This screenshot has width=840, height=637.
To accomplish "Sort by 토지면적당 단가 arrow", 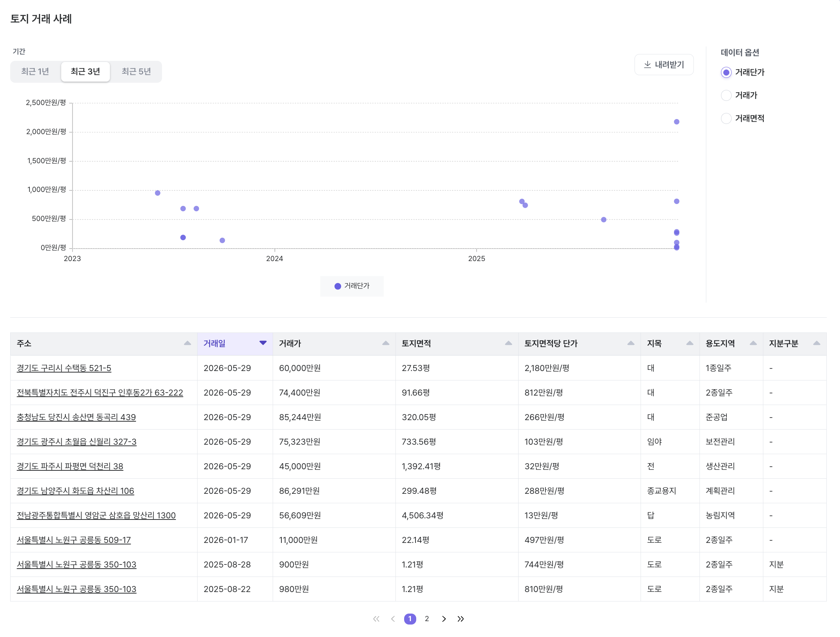I will (631, 343).
